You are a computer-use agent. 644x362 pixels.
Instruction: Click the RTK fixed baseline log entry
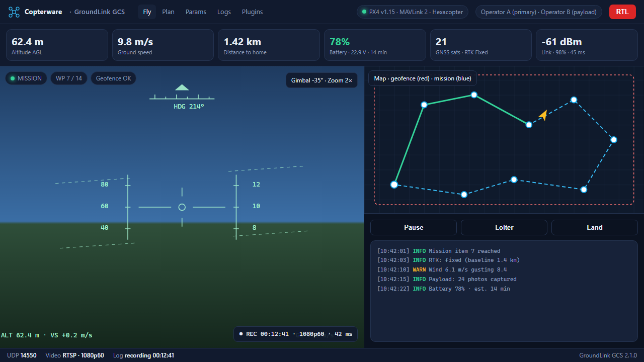(448, 260)
